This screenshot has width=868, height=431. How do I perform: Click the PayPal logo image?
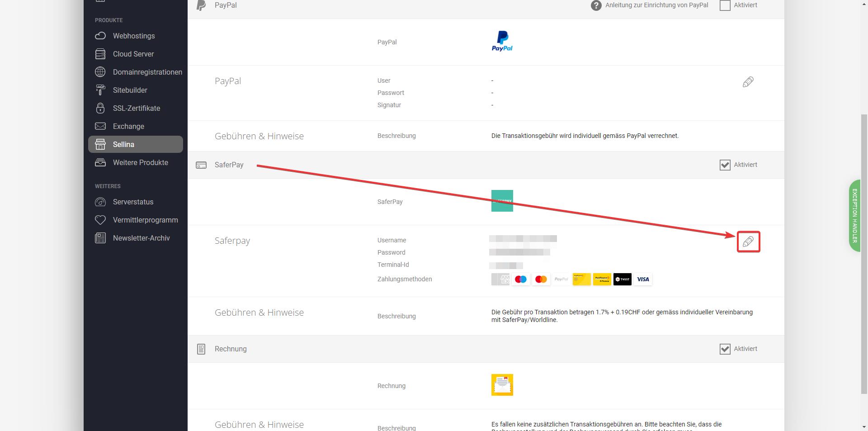[x=502, y=41]
